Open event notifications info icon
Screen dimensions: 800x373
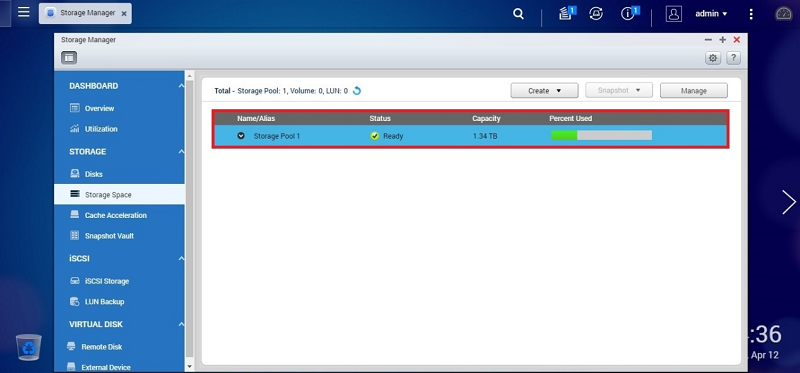629,14
